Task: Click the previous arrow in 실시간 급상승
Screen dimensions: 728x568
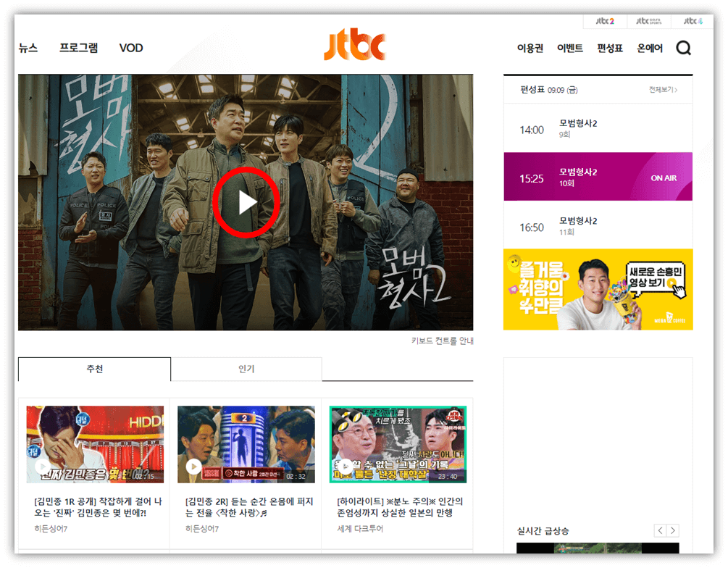Action: click(x=659, y=530)
